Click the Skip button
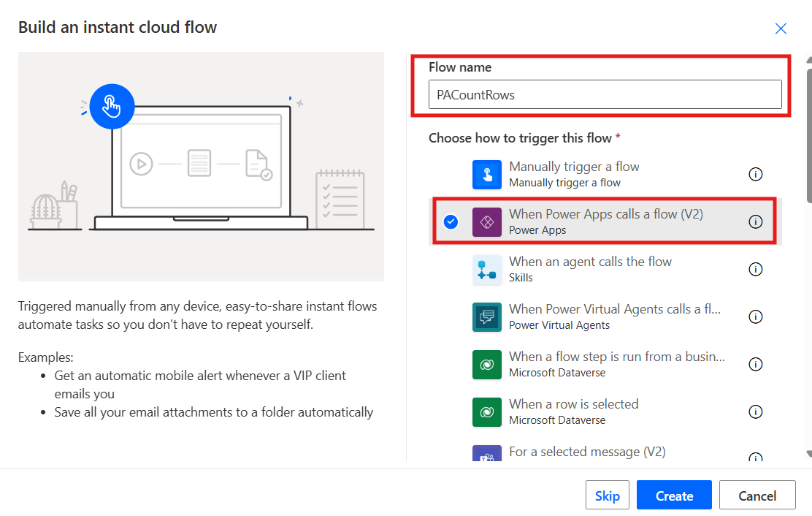Image resolution: width=812 pixels, height=516 pixels. tap(607, 495)
